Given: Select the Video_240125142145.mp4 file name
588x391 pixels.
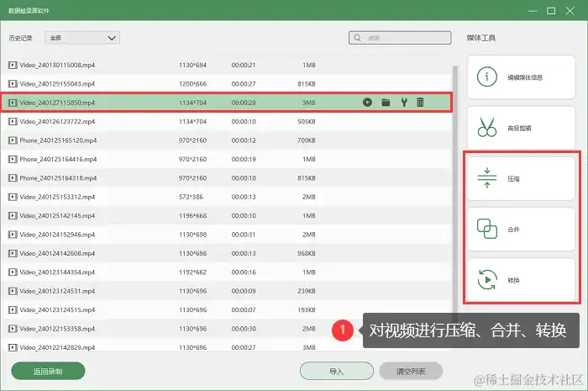Looking at the screenshot, I should (57, 216).
